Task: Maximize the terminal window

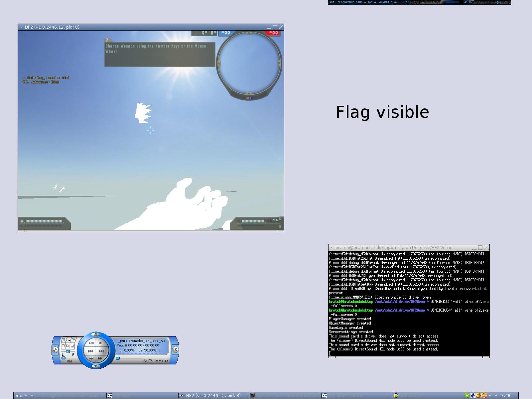Action: pos(480,248)
